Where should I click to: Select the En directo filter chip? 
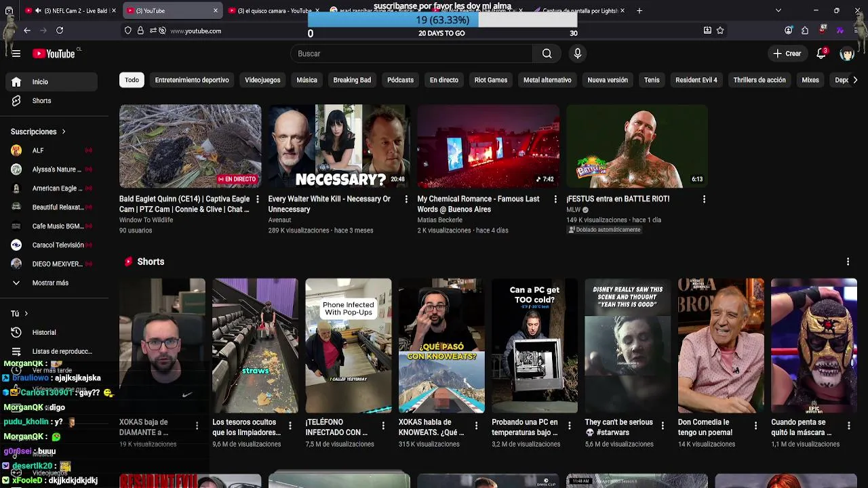[x=444, y=80]
